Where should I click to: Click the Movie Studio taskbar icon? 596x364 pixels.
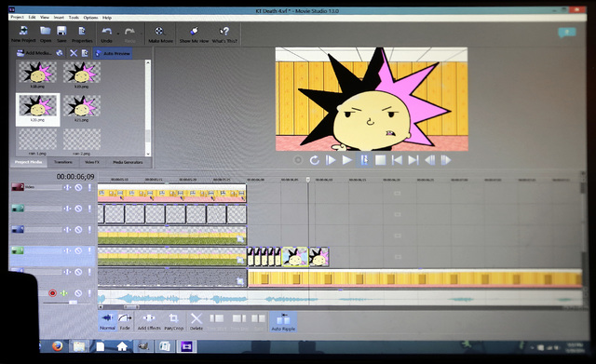click(187, 346)
